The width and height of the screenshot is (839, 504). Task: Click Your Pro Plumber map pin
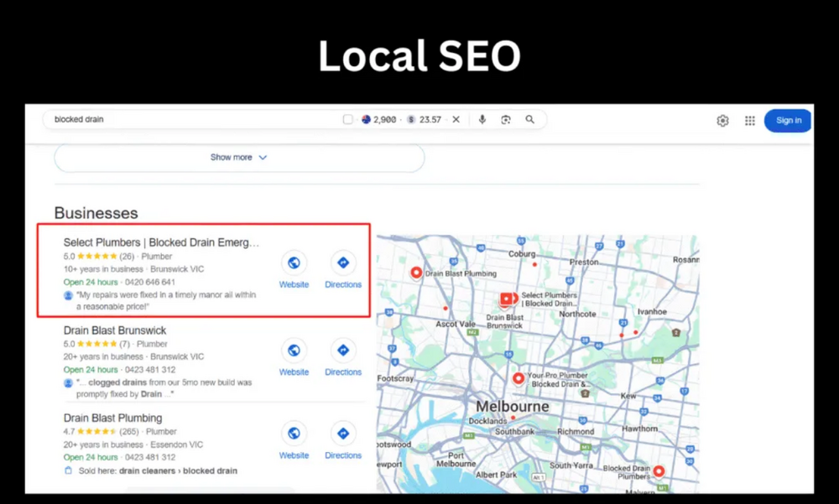(x=518, y=379)
